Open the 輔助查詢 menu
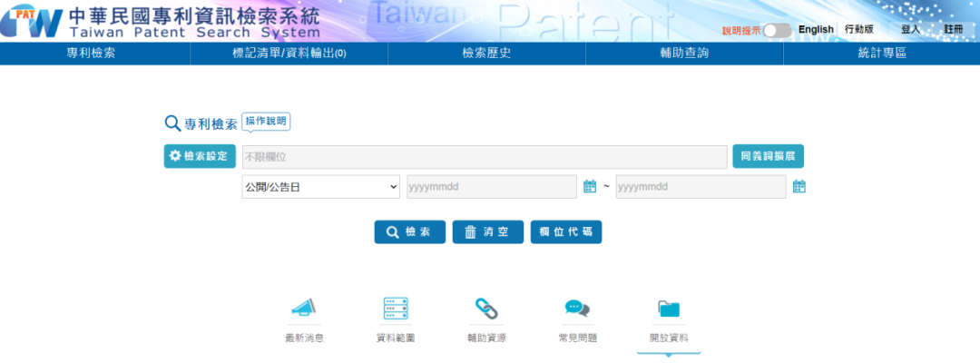 tap(684, 54)
